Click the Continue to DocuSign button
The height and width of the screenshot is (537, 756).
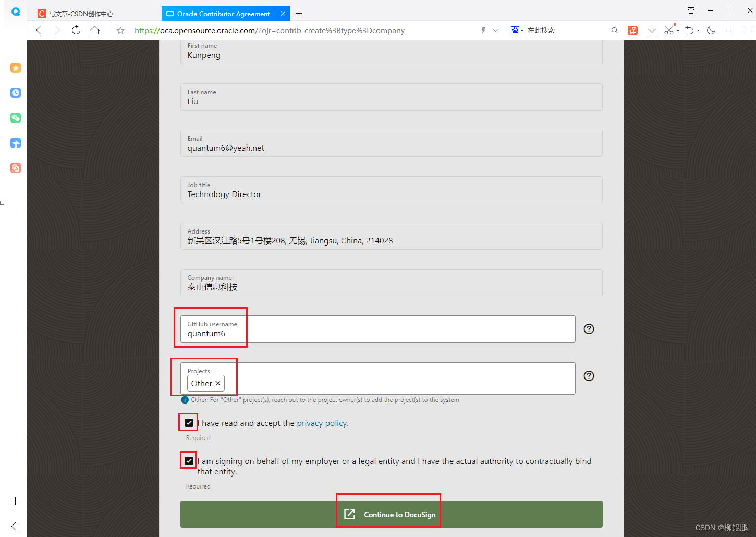[x=388, y=514]
